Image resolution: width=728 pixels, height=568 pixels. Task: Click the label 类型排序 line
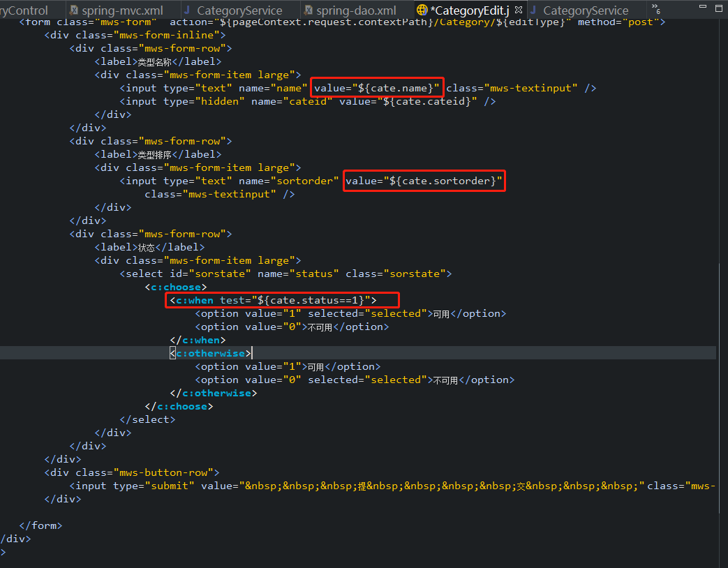[x=158, y=154]
